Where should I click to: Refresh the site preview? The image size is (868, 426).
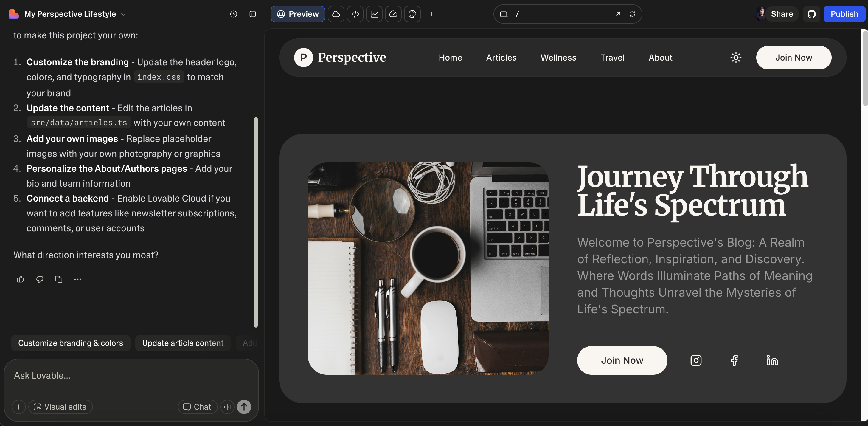(x=633, y=14)
